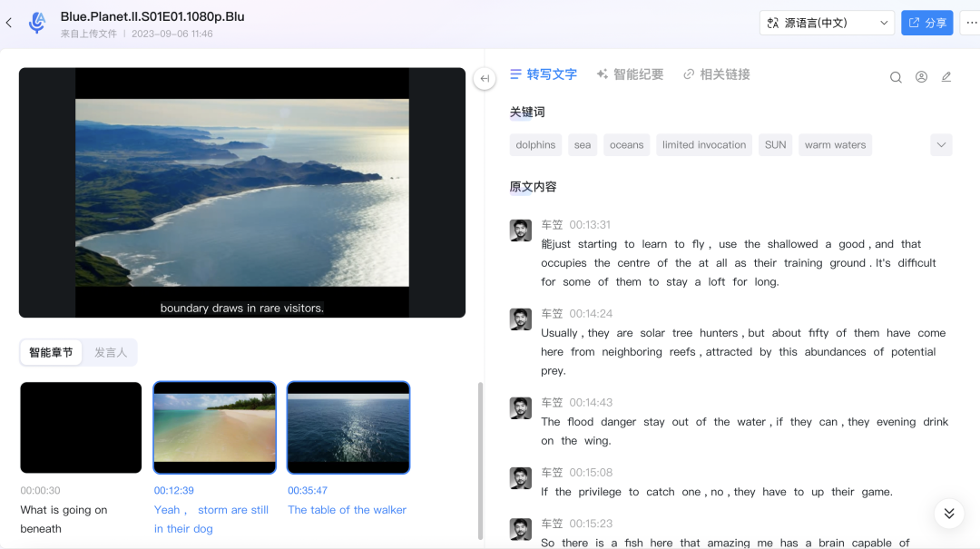
Task: Click the speaker avatar at 00:13:31
Action: tap(520, 230)
